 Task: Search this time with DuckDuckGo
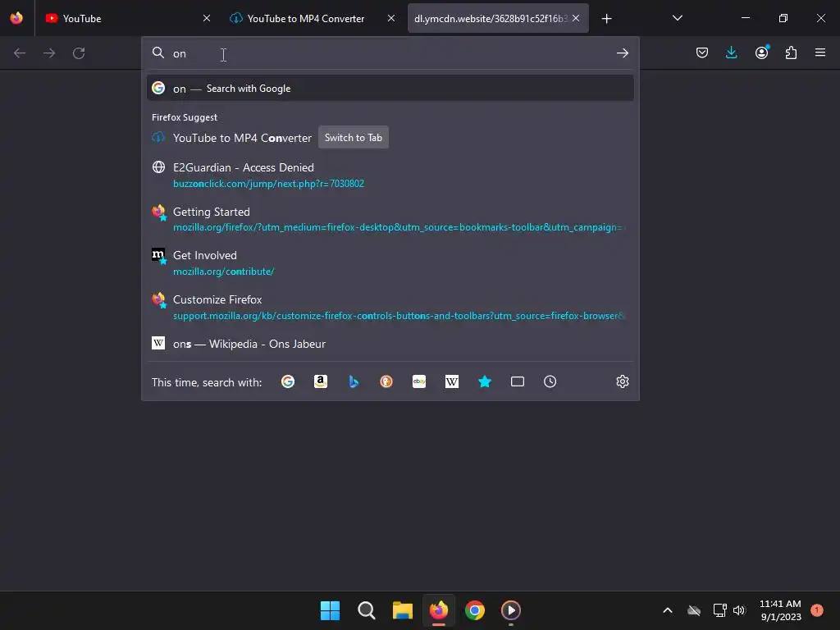coord(386,381)
